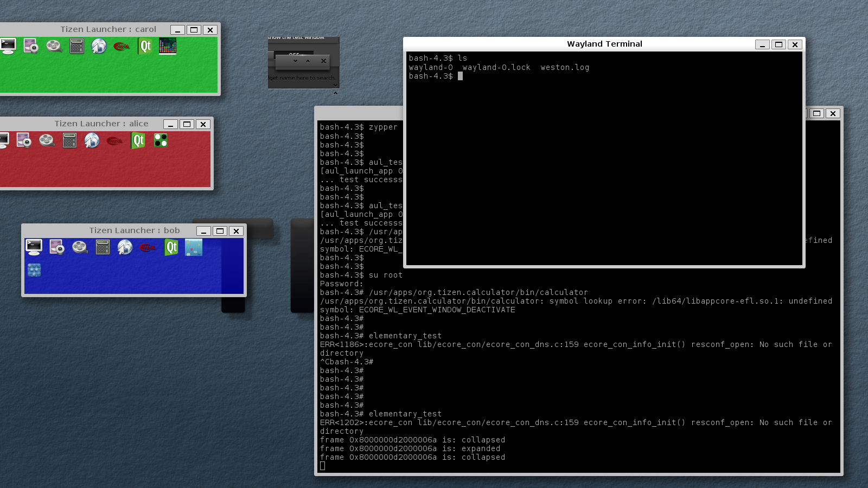
Task: Launch the WebGL demo in alice's launcher
Action: click(114, 141)
